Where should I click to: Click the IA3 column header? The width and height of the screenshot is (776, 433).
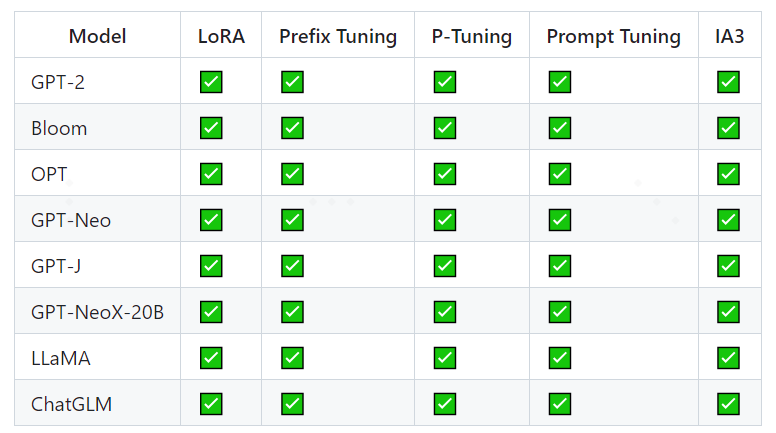[x=730, y=37]
